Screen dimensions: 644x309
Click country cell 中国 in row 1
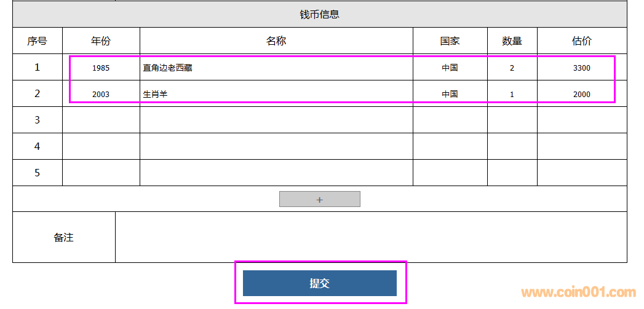pos(450,68)
